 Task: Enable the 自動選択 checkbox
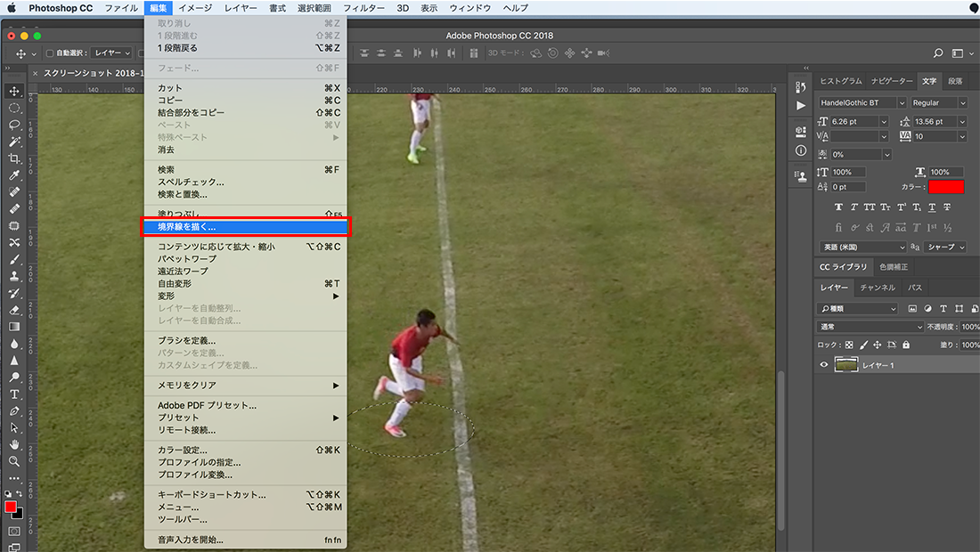(50, 53)
